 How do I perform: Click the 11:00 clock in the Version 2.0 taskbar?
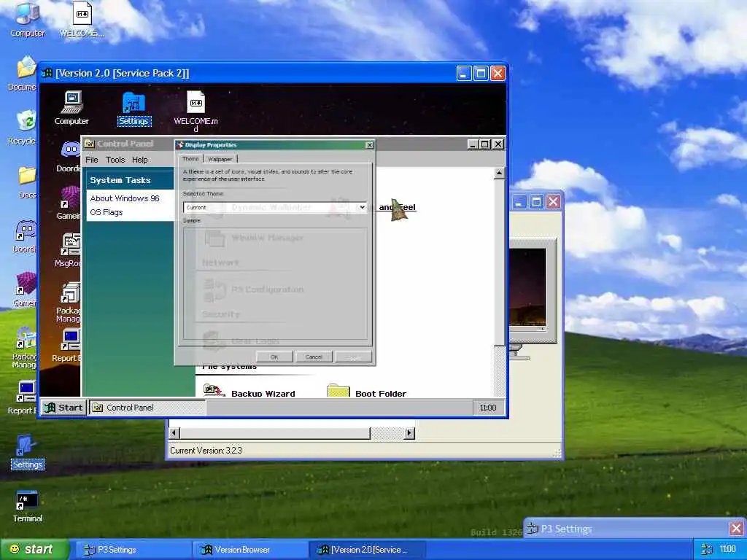click(488, 408)
